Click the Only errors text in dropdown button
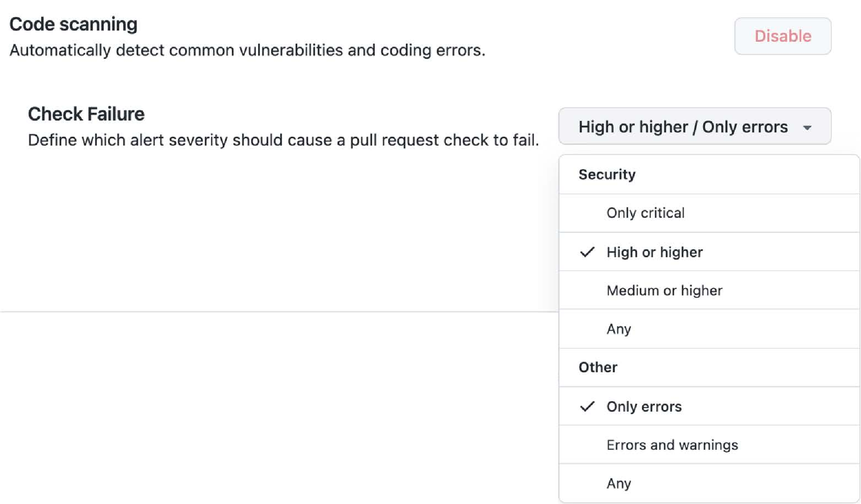The image size is (861, 504). (x=745, y=127)
